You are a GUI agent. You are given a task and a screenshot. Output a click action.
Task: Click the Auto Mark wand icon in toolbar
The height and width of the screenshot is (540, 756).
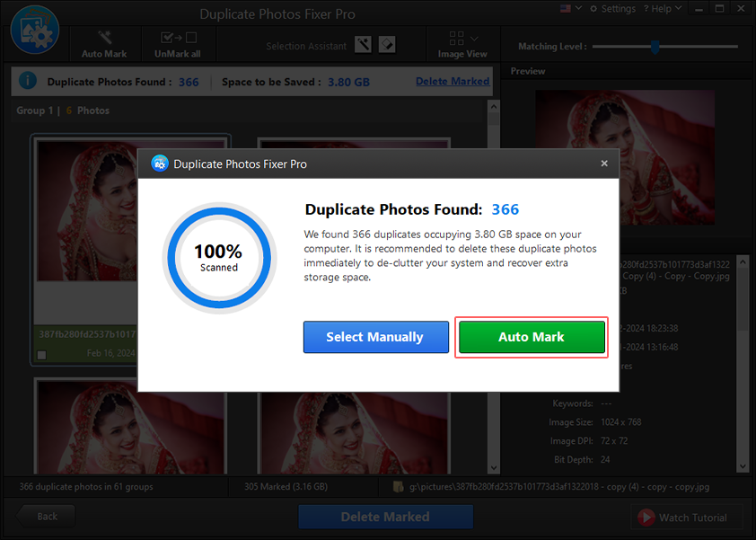105,37
